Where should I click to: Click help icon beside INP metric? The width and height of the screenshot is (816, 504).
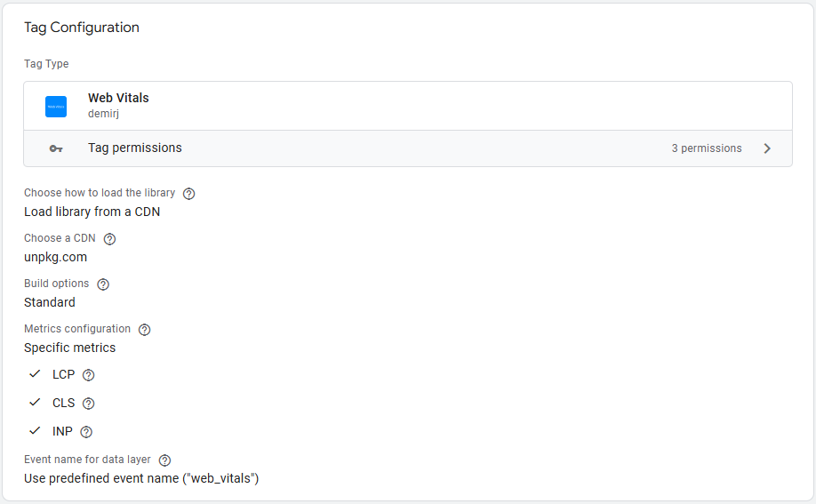pos(86,432)
